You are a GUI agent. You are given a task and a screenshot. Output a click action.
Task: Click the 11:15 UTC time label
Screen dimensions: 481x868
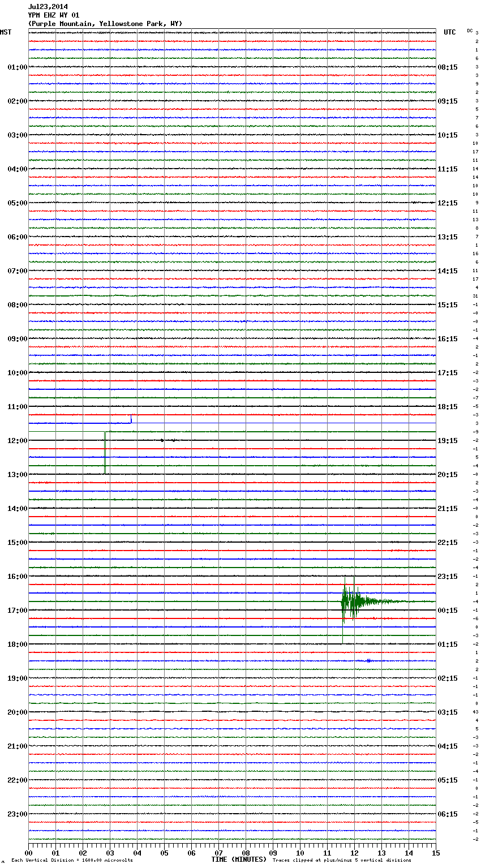click(x=448, y=169)
